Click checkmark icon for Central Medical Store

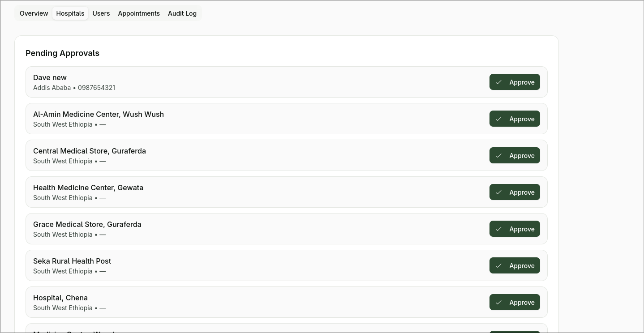point(498,156)
